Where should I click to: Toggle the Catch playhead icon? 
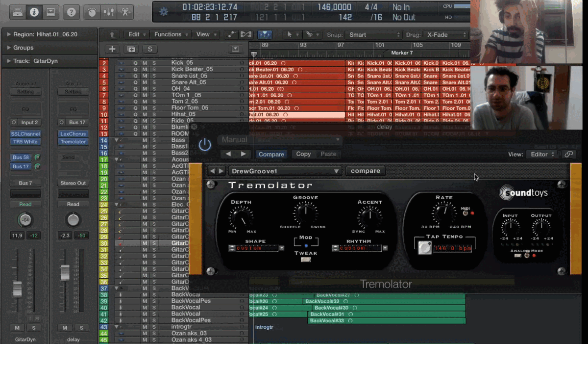[265, 35]
